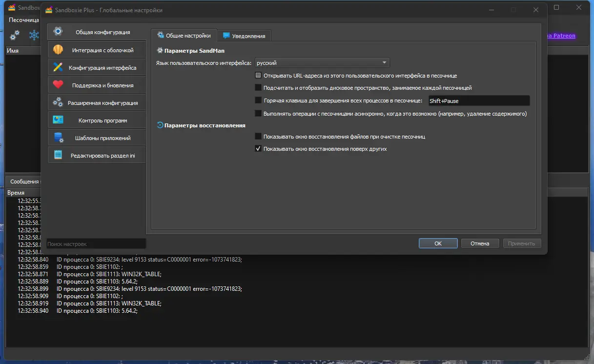
Task: Select the shell icon for Интеграция с оболочкой
Action: click(58, 50)
